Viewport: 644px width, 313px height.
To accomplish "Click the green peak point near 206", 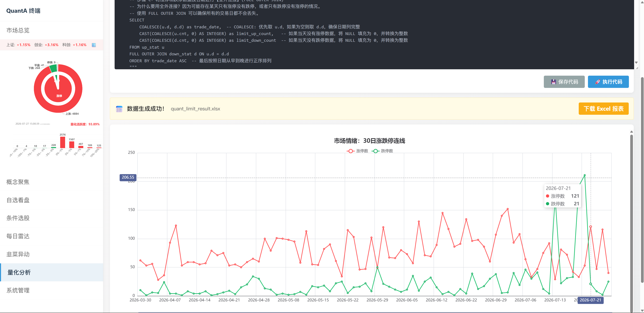I will coord(584,175).
